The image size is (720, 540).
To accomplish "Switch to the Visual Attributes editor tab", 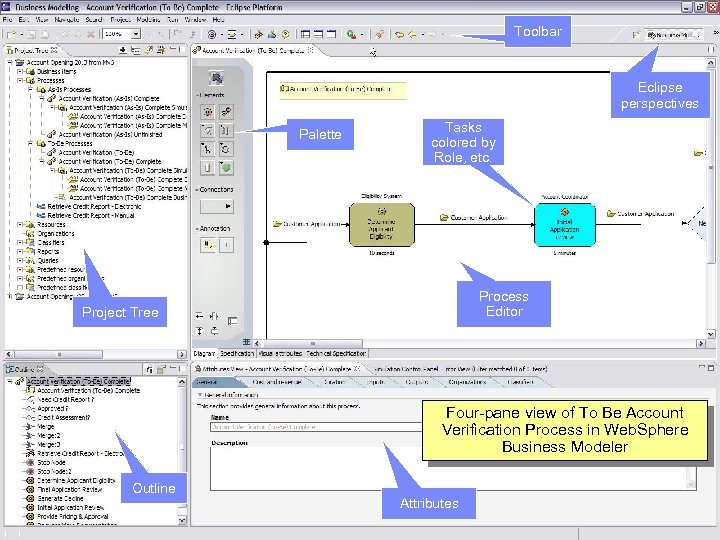I will click(280, 354).
